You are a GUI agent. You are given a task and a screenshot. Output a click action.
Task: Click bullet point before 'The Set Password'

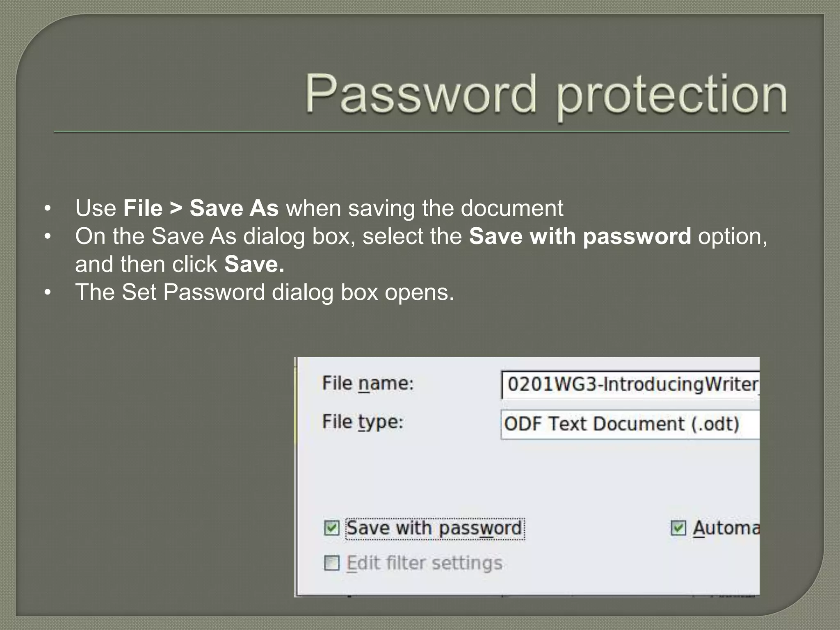[48, 293]
